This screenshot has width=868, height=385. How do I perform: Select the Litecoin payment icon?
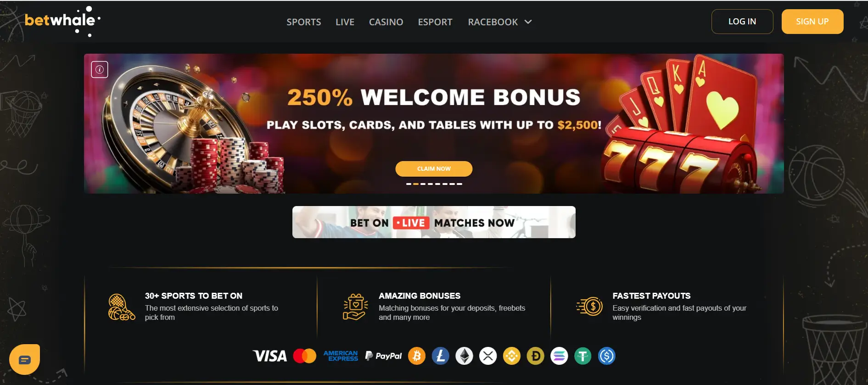coord(441,356)
